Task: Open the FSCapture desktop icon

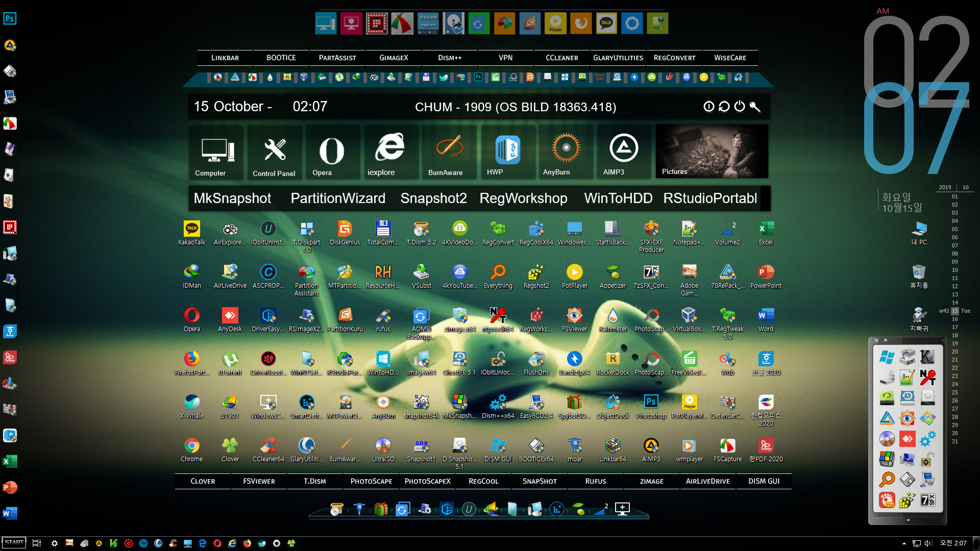Action: click(727, 450)
